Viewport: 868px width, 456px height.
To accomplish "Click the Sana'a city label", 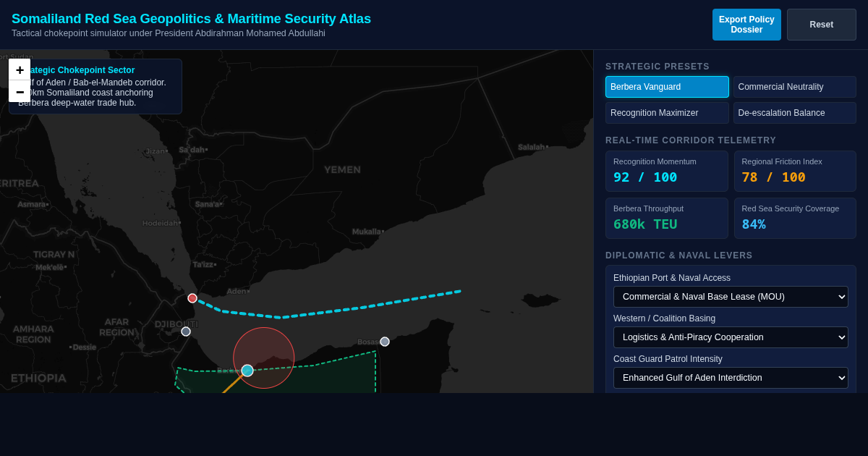I will (x=208, y=204).
